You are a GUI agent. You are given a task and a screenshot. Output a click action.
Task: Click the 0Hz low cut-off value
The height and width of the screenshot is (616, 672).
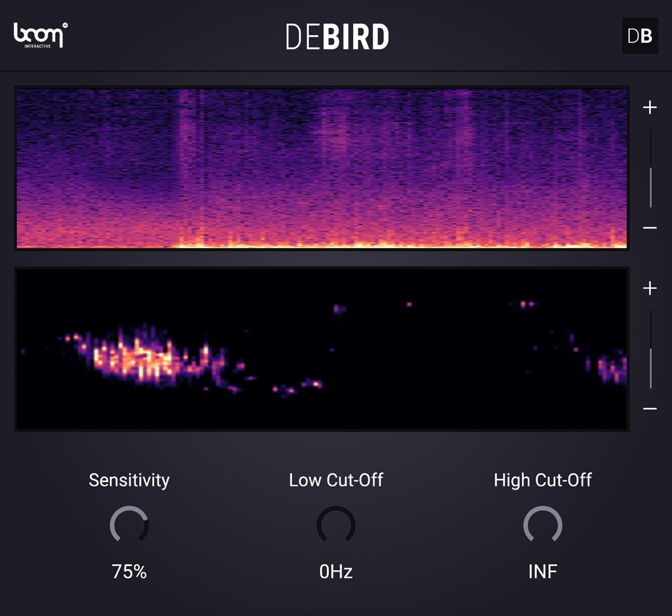(336, 572)
